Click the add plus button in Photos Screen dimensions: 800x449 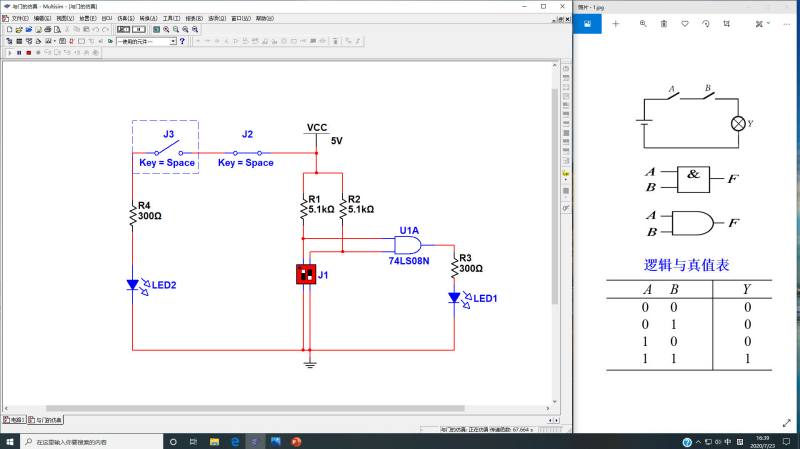(x=615, y=23)
